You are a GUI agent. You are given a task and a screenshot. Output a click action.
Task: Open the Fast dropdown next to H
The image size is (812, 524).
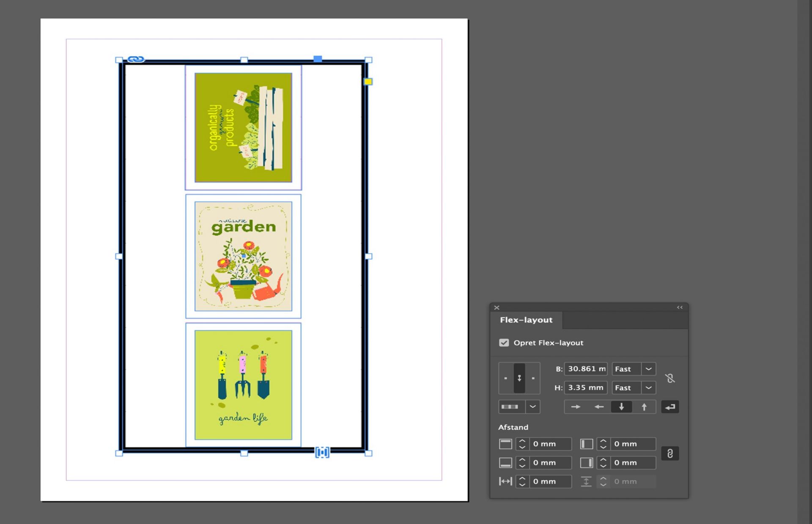(648, 387)
